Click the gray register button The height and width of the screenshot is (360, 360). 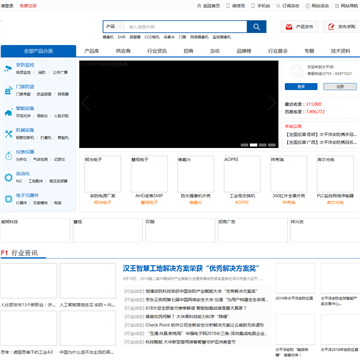pos(340,87)
